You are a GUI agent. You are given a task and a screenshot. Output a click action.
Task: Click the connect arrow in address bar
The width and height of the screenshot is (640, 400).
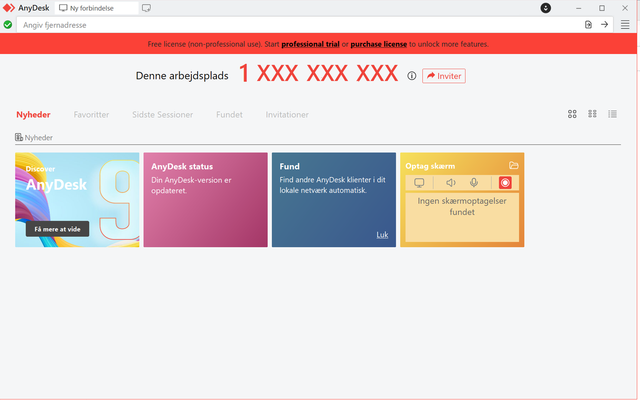[604, 24]
